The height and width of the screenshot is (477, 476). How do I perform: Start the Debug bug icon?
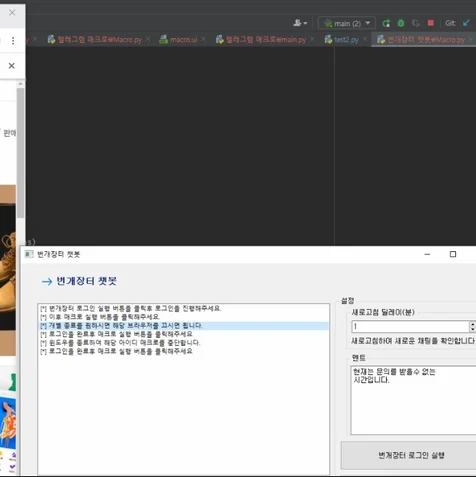(401, 23)
